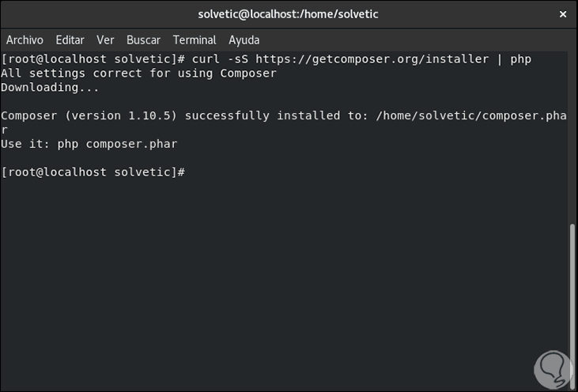Click the vertical scrollbar thumb
The image size is (578, 392).
[573, 304]
